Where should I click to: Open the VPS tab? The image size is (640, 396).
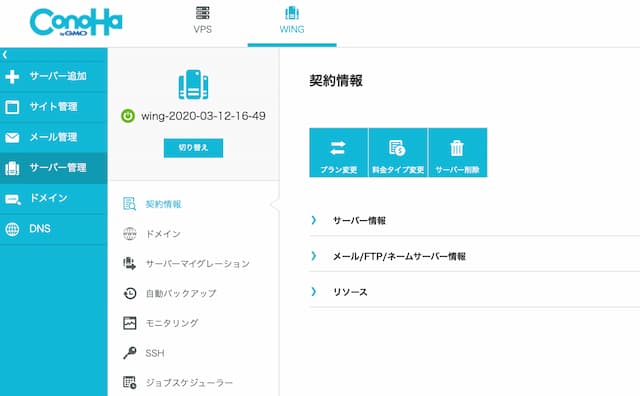tap(202, 20)
